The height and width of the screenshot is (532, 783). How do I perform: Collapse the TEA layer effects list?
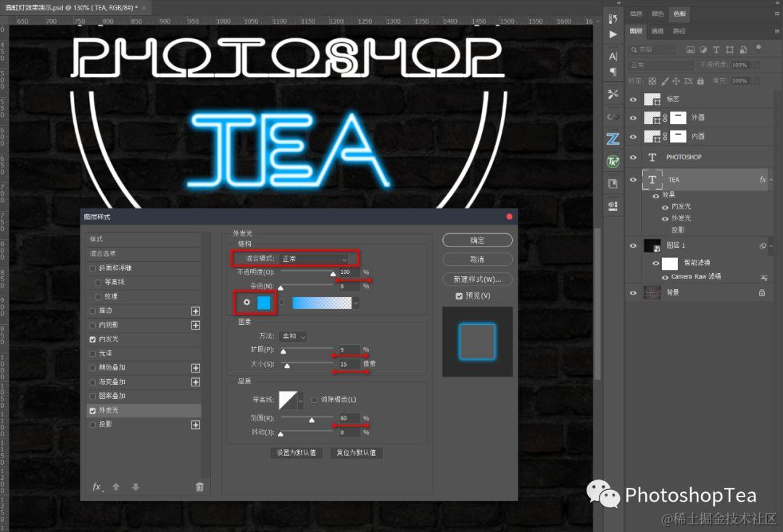pyautogui.click(x=771, y=180)
